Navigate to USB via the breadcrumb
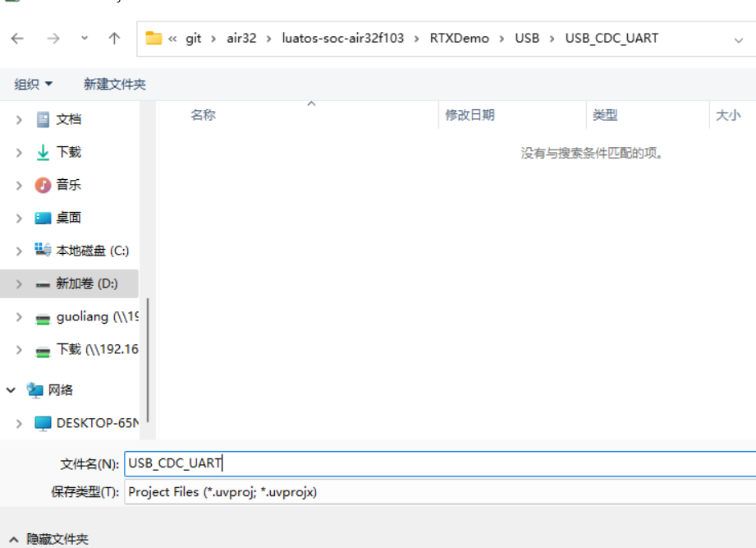 [526, 38]
